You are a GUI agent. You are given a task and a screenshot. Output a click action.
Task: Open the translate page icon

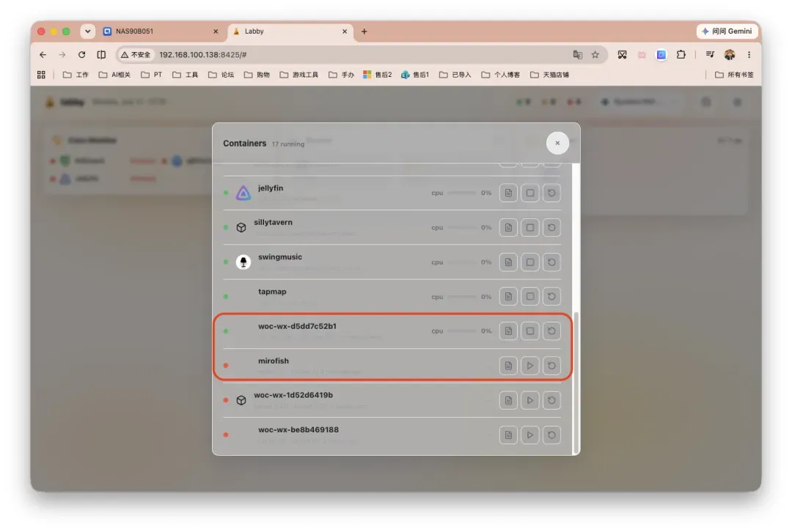tap(578, 54)
